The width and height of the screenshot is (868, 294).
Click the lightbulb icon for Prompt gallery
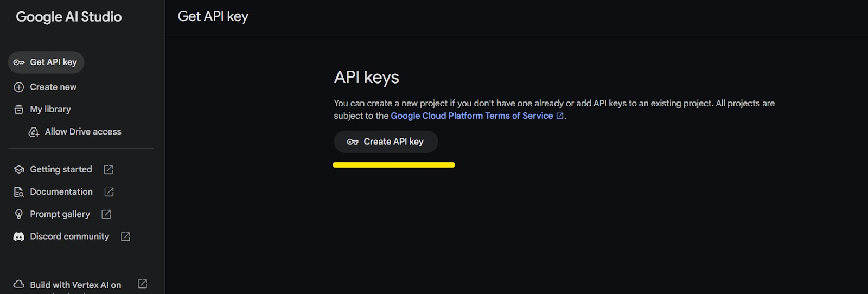(x=19, y=214)
